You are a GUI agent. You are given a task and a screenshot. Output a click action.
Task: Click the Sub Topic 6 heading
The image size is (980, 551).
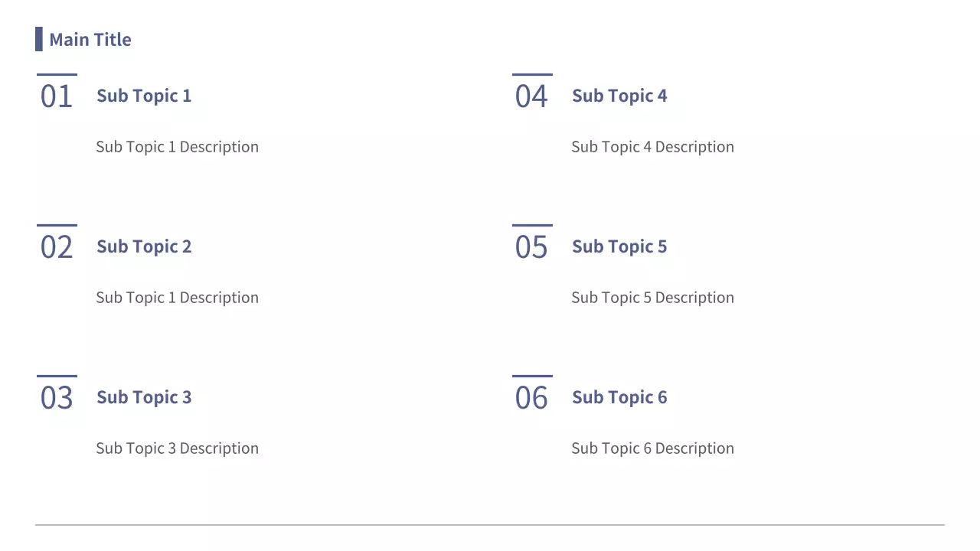point(619,397)
